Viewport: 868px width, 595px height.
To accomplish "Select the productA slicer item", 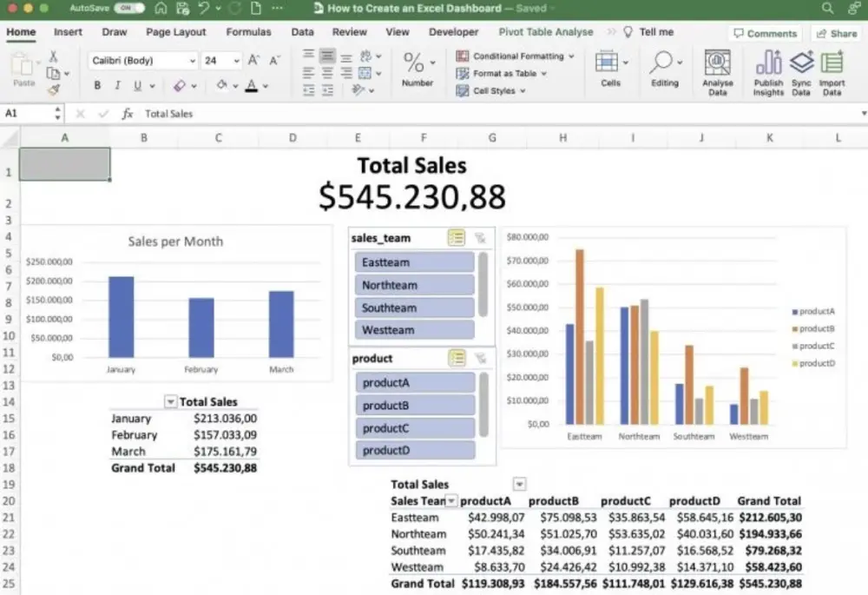I will coord(415,382).
